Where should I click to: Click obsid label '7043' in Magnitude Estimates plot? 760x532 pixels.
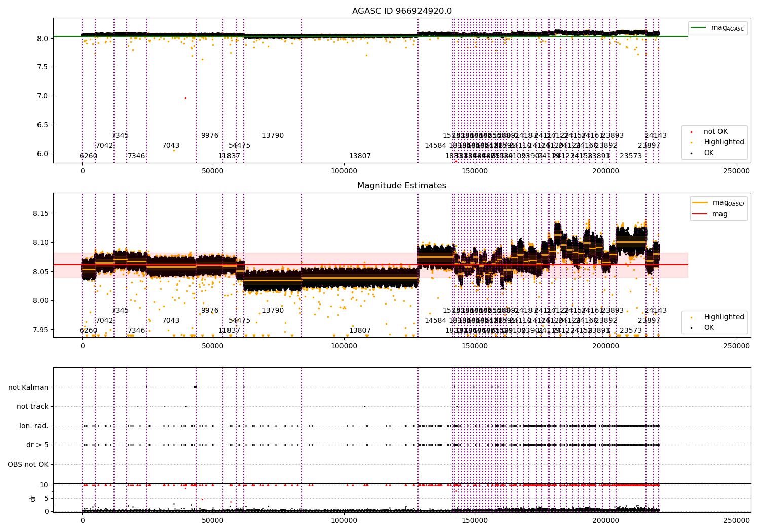(x=171, y=321)
